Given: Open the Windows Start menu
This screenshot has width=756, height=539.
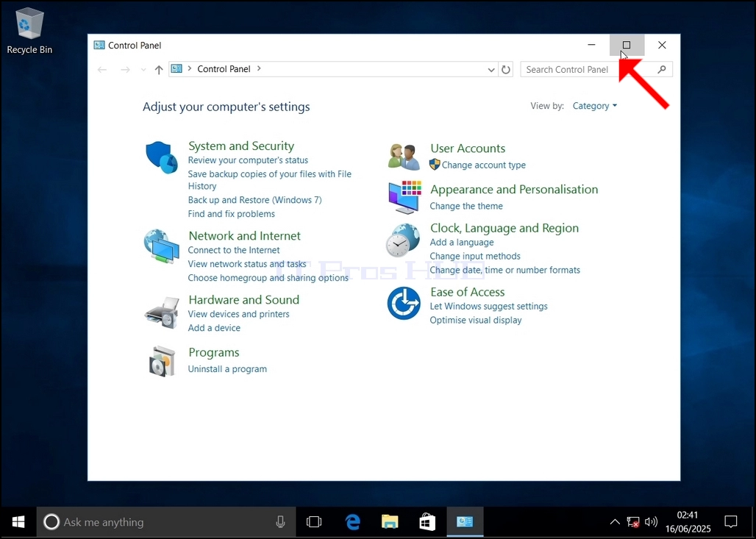Looking at the screenshot, I should click(18, 521).
